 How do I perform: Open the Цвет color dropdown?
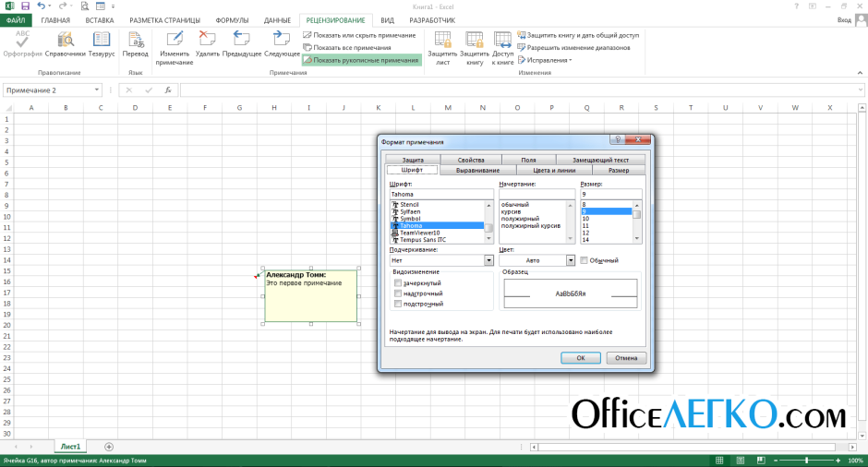[x=571, y=260]
